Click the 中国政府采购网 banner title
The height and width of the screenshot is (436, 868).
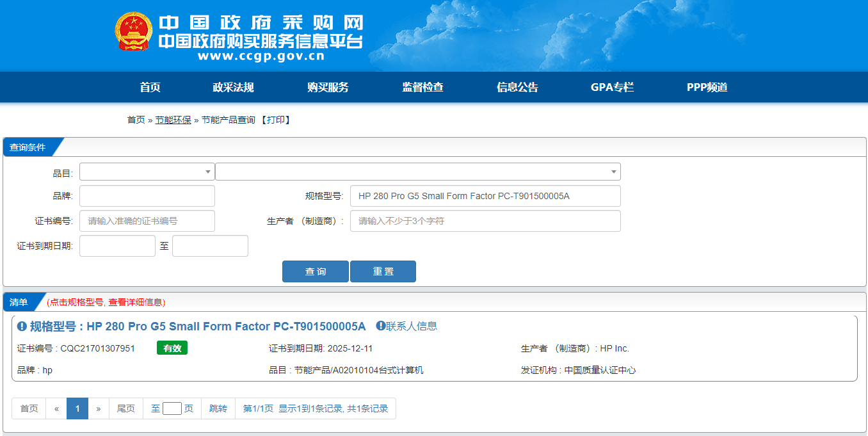261,23
